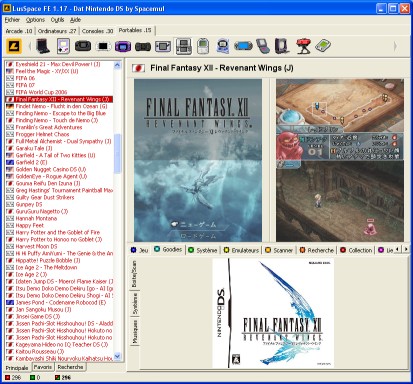Open the Fichier menu

tap(12, 20)
